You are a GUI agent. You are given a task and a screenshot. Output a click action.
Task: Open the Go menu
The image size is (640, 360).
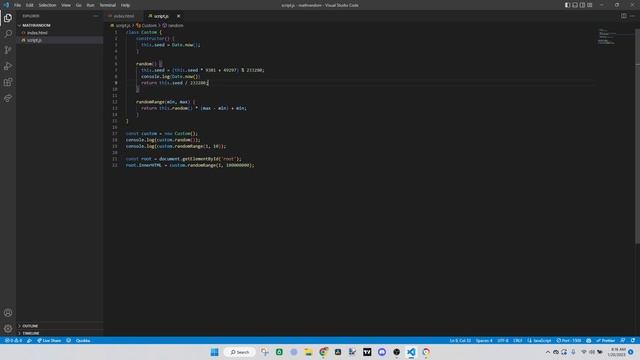[78, 5]
